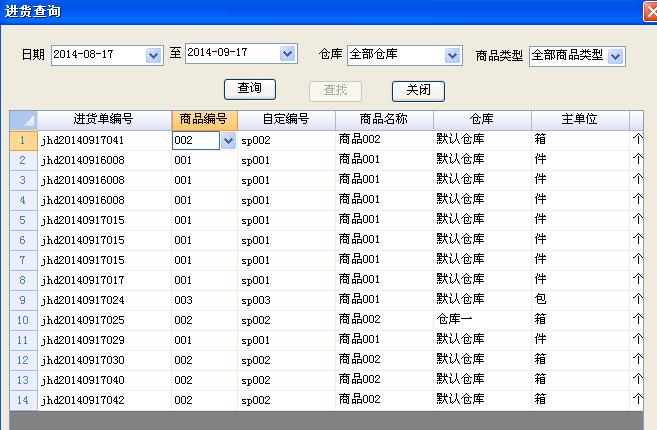
Task: Click cell jhd20140917030
Action: (x=104, y=360)
